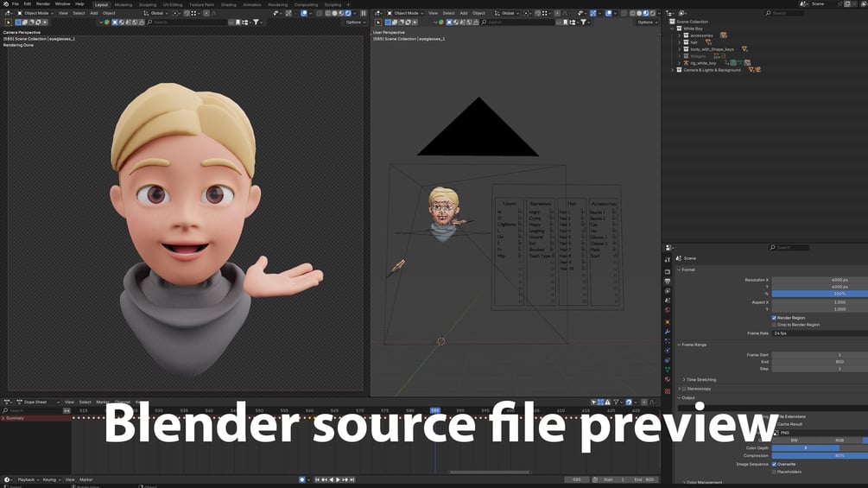This screenshot has width=868, height=488.
Task: Open the Render menu
Action: (42, 3)
